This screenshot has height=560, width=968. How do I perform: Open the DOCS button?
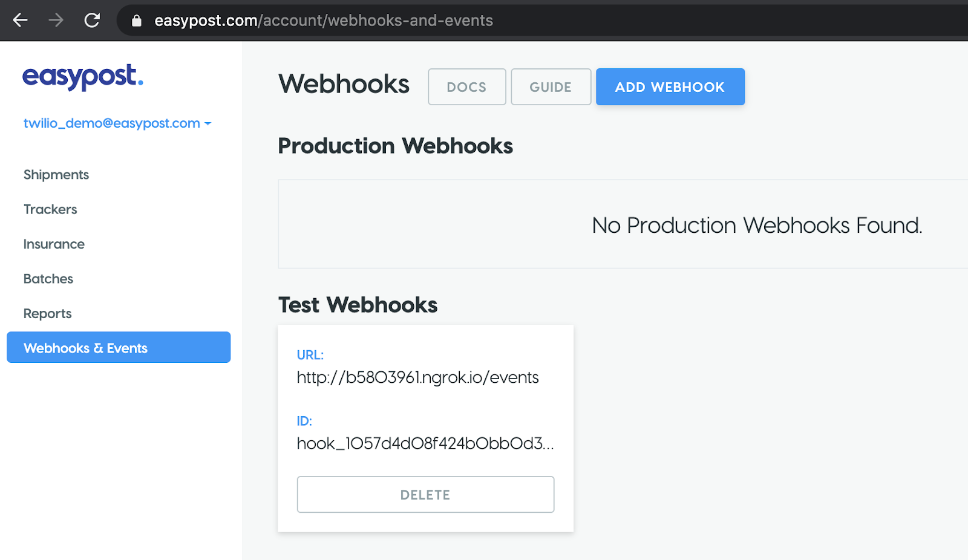[x=467, y=87]
